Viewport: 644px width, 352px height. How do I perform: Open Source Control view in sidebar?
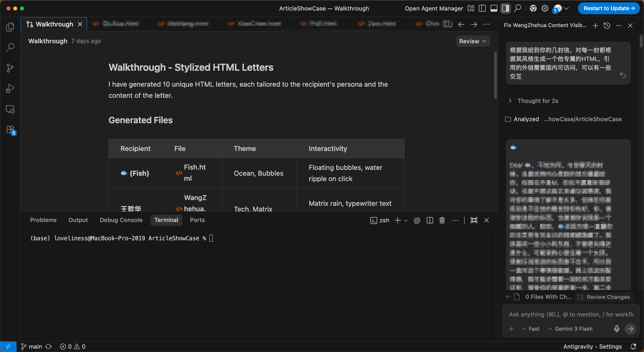[x=10, y=68]
